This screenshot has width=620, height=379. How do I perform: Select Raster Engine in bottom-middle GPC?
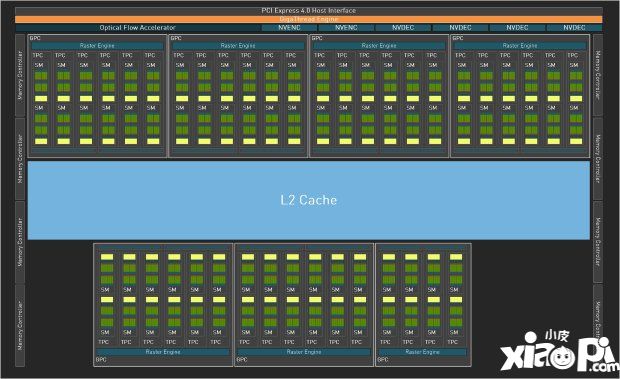[304, 352]
